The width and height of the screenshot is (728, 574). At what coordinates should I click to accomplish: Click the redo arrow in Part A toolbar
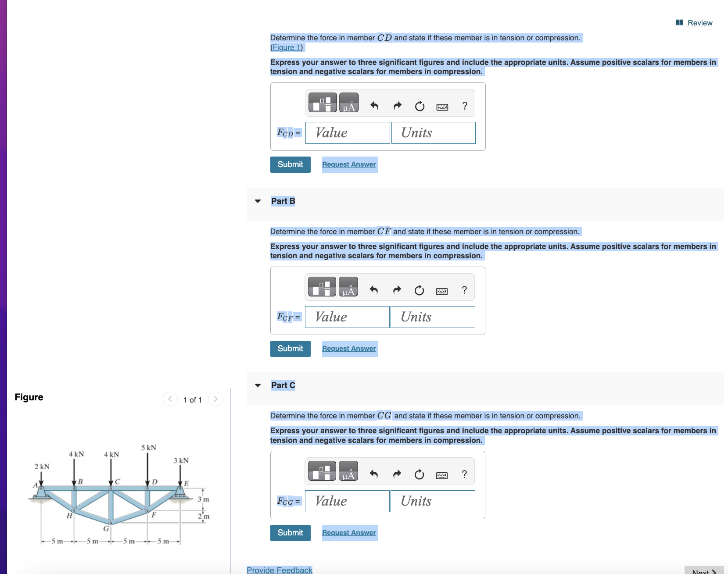(x=397, y=106)
